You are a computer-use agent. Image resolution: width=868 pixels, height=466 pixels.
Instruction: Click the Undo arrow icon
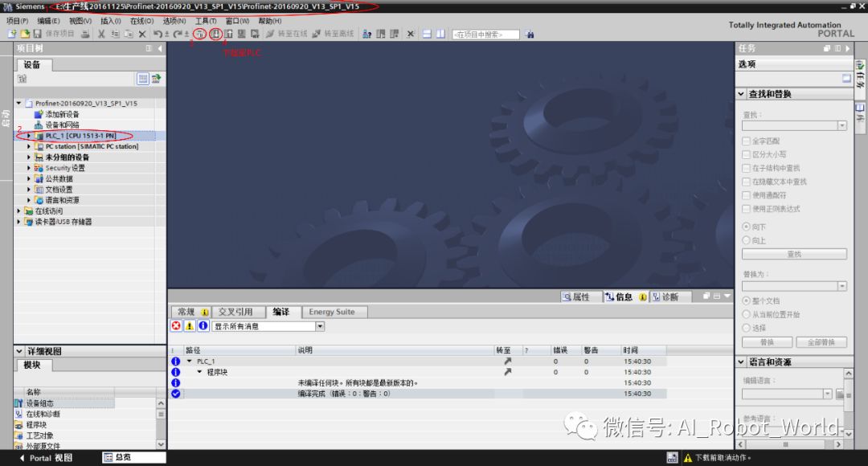(x=158, y=34)
